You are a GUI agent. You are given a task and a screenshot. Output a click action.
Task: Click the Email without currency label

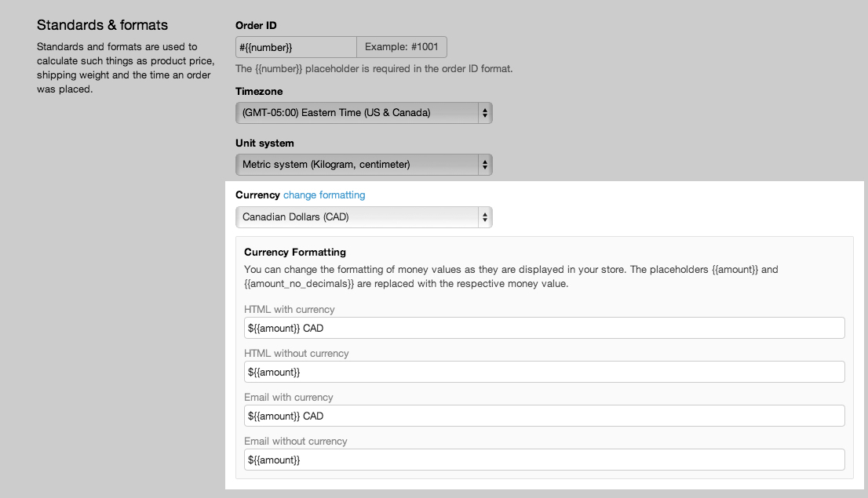click(296, 441)
